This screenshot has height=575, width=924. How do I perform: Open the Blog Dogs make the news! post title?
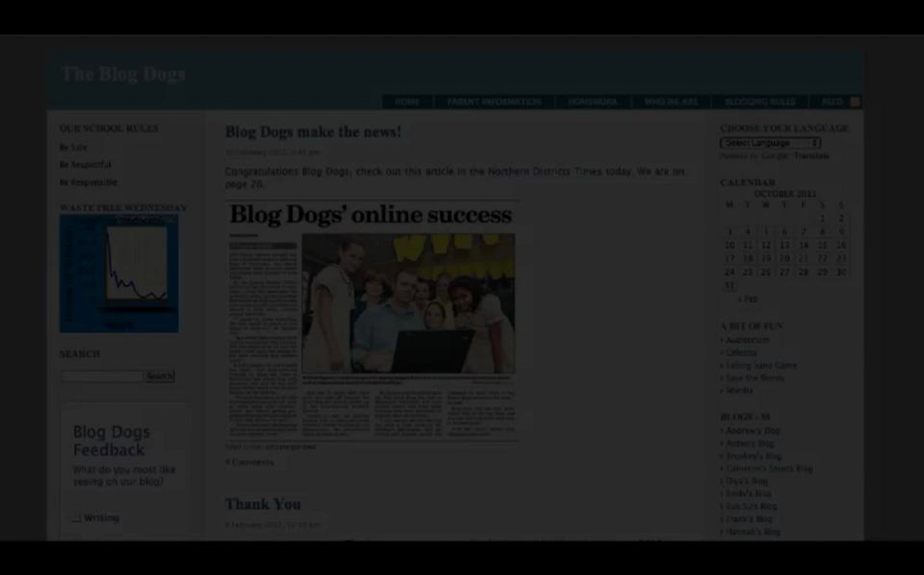click(x=313, y=132)
